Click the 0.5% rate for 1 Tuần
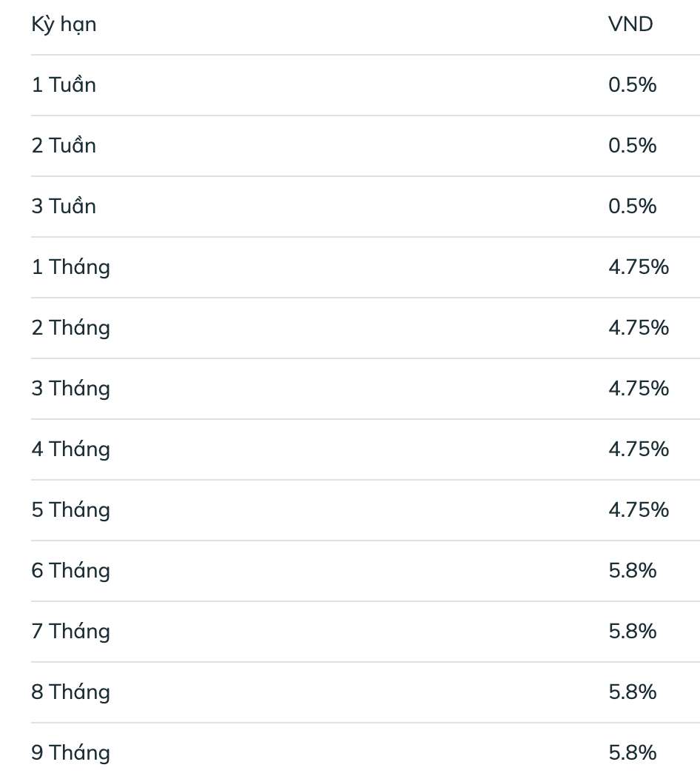This screenshot has height=776, width=700. click(632, 85)
